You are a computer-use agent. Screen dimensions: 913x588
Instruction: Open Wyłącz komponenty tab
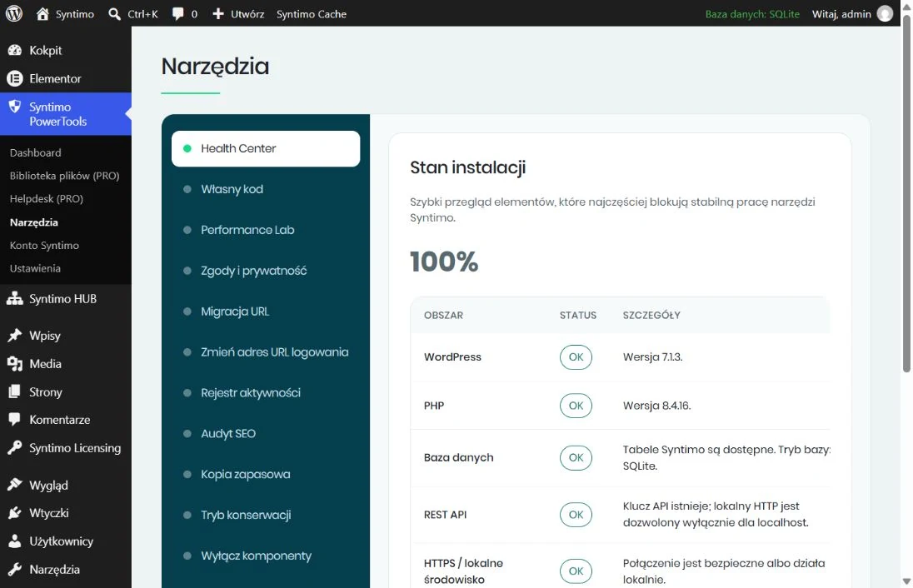(x=266, y=556)
